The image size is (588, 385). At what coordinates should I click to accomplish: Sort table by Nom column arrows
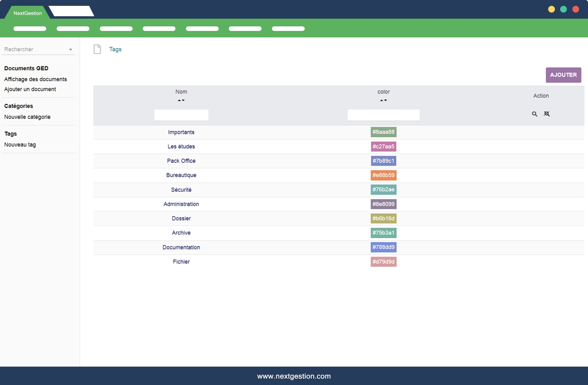(x=181, y=100)
